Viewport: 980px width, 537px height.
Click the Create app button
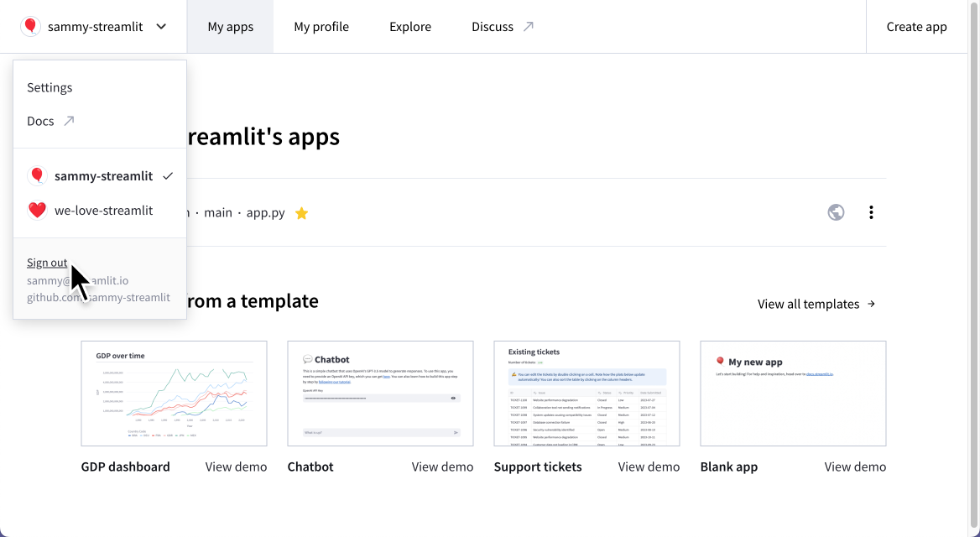(916, 26)
